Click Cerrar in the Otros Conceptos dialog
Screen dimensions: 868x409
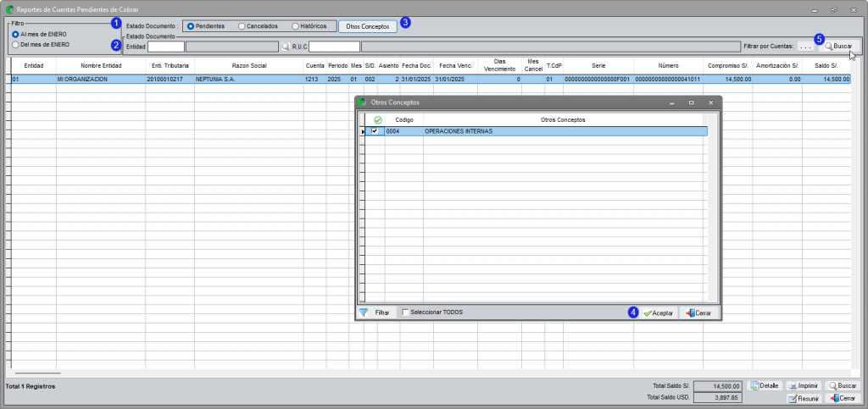click(699, 312)
